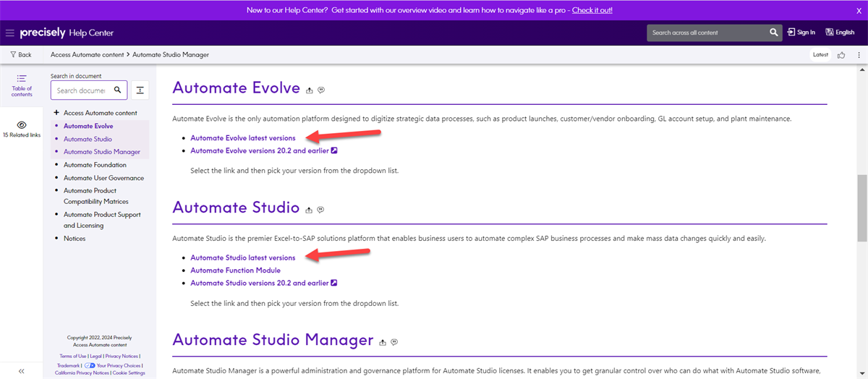Open Automate Studio versions 20.2 and earlier

264,283
